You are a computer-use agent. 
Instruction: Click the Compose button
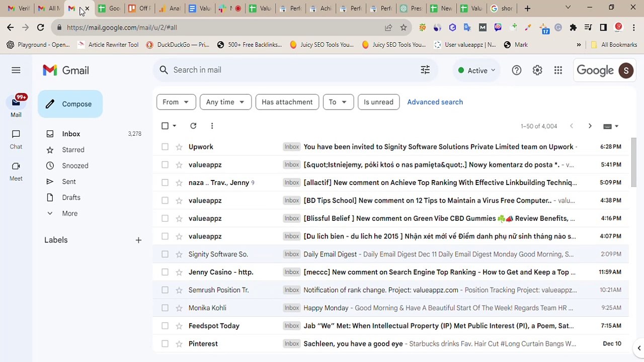pyautogui.click(x=70, y=104)
